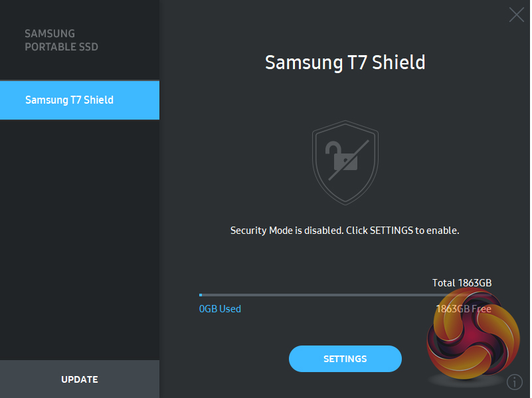This screenshot has height=398, width=532.
Task: Click the large Samsung T7 Shield heading
Action: [x=345, y=62]
